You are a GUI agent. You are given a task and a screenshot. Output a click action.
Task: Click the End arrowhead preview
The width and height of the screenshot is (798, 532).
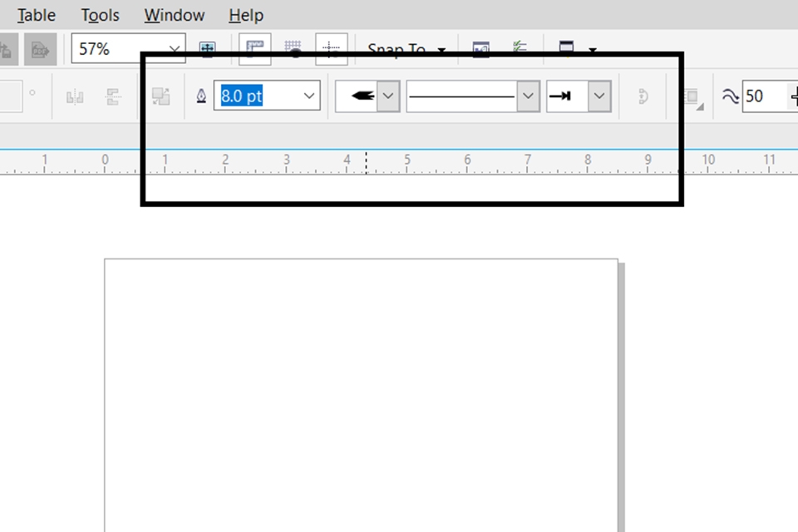568,96
